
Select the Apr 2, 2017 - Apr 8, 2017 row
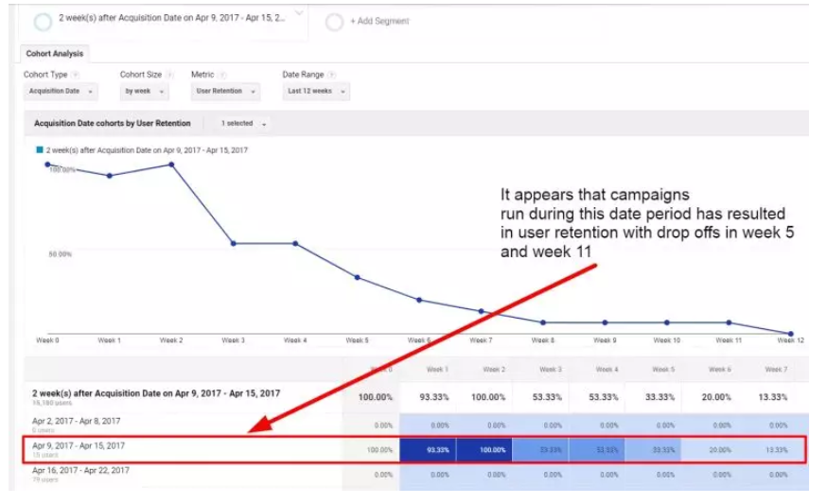pos(76,421)
